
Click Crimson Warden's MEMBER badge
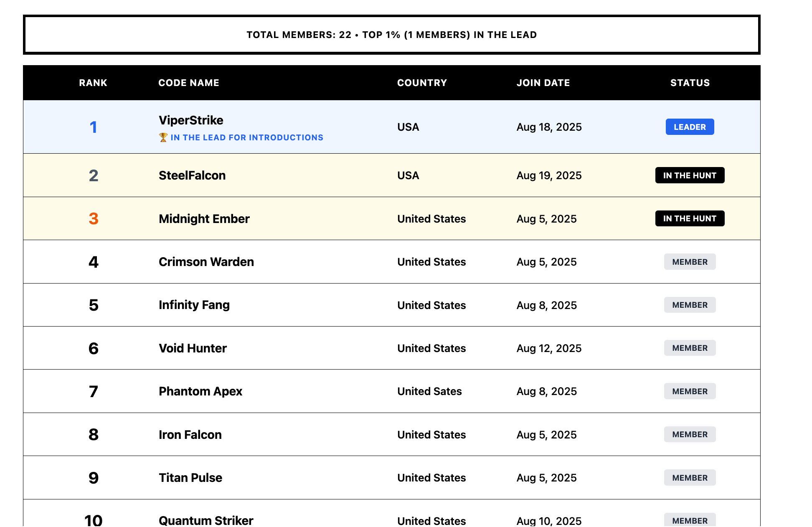pos(689,262)
